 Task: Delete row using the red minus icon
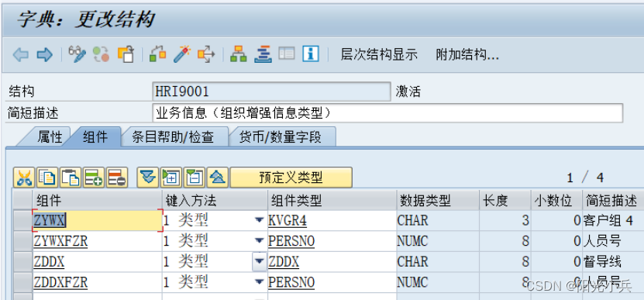117,178
